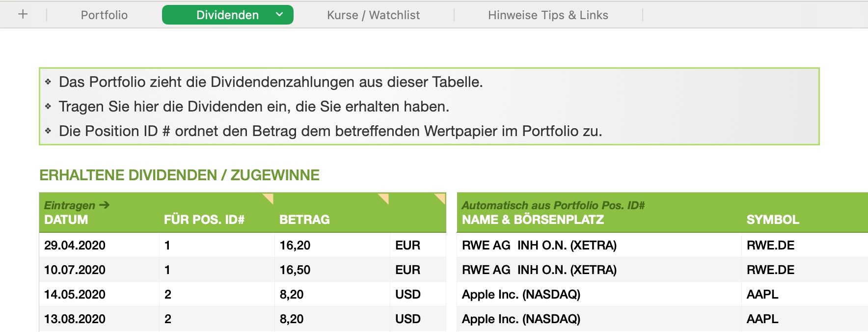
Task: Select the USD cell in the 14.05.2020 row
Action: pyautogui.click(x=407, y=294)
